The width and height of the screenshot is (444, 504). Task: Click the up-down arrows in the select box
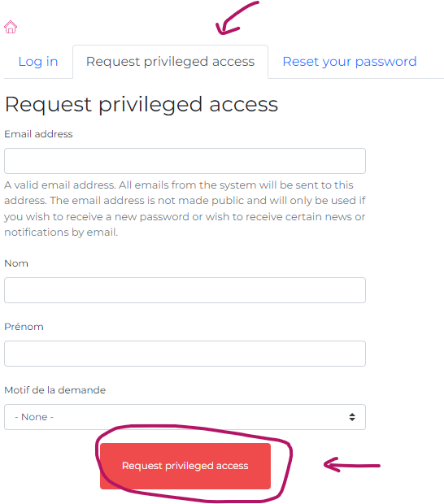pos(352,417)
